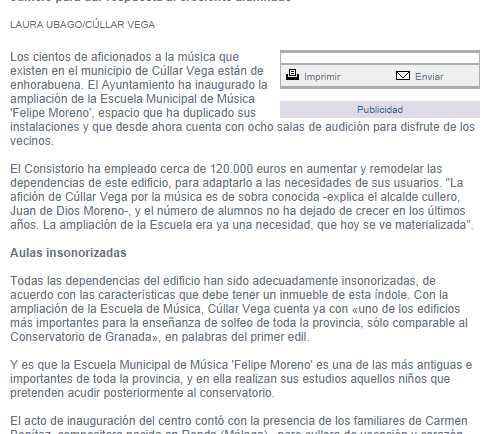Viewport: 485px width, 434px height.
Task: Click the empty white box above Imprimir
Action: point(380,58)
